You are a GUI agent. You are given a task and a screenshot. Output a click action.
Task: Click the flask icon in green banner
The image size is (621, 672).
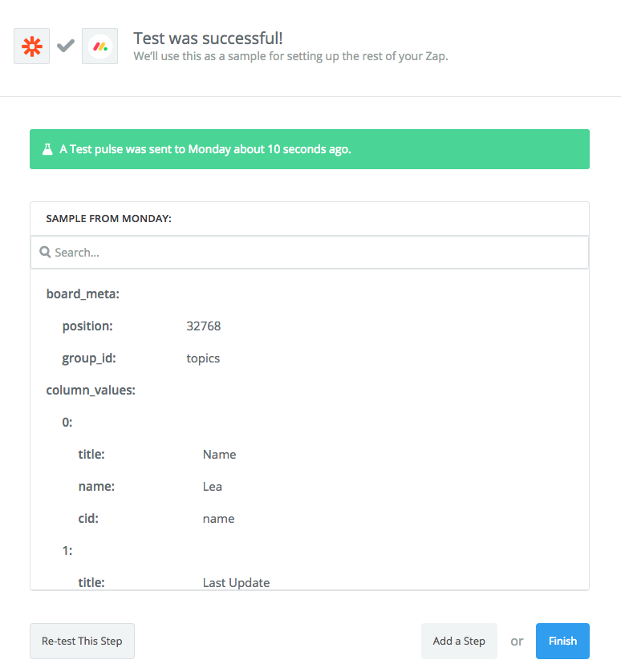pyautogui.click(x=47, y=149)
